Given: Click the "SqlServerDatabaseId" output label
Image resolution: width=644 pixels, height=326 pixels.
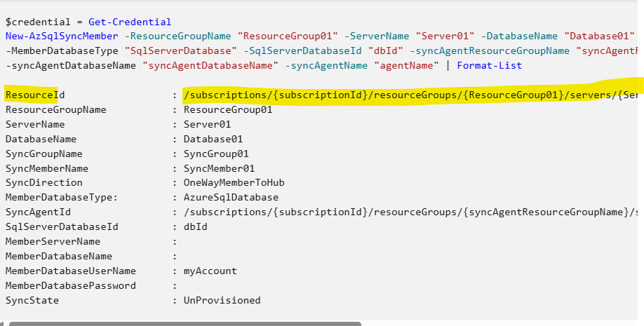Looking at the screenshot, I should (62, 227).
